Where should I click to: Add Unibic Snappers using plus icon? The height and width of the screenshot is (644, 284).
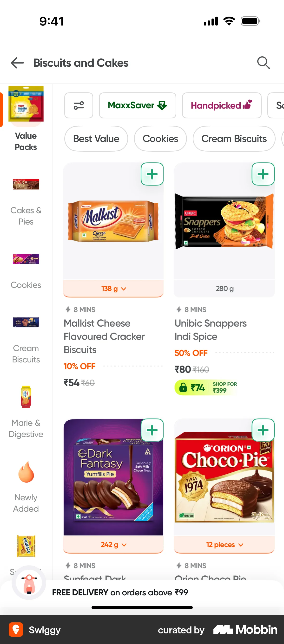tap(263, 174)
